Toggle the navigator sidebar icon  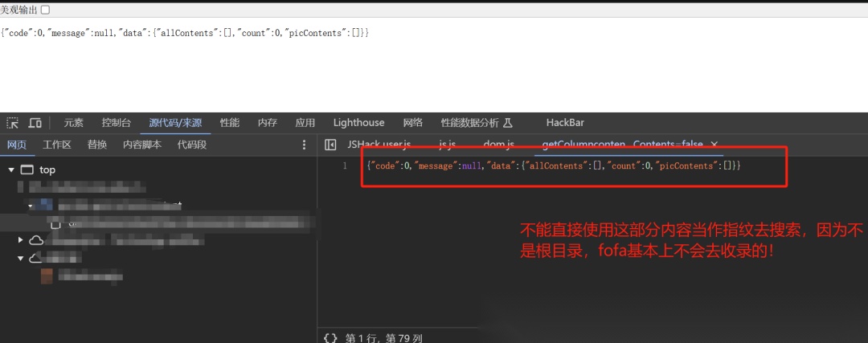point(330,145)
